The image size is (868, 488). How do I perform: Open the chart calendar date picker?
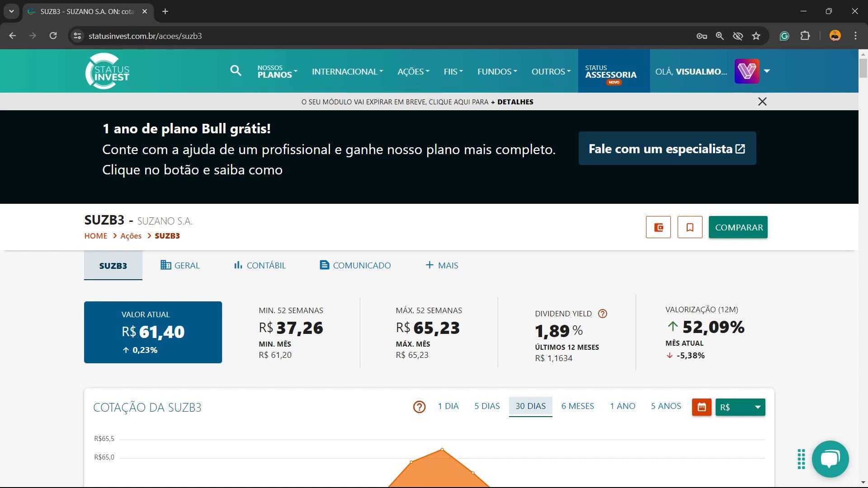702,407
